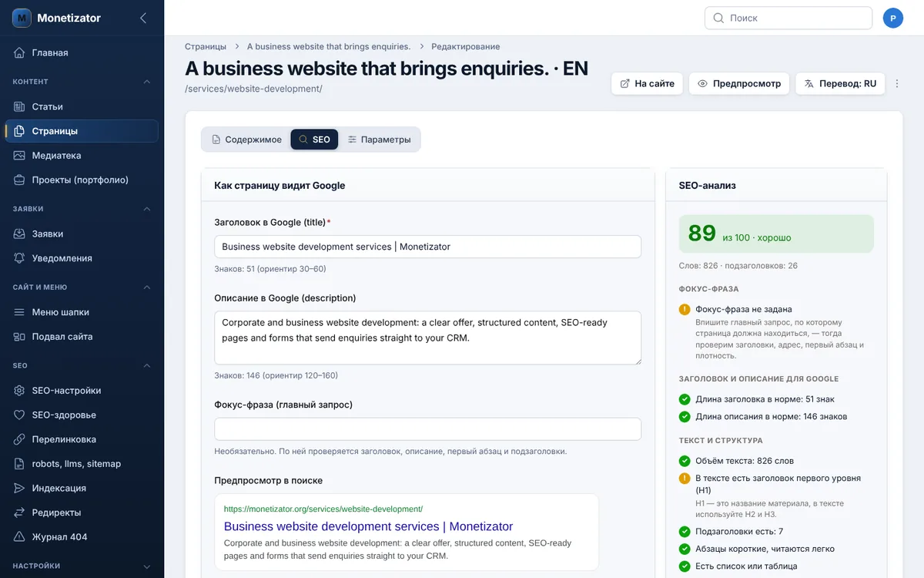
Task: Click the Меню шапки lines icon
Action: pos(19,312)
